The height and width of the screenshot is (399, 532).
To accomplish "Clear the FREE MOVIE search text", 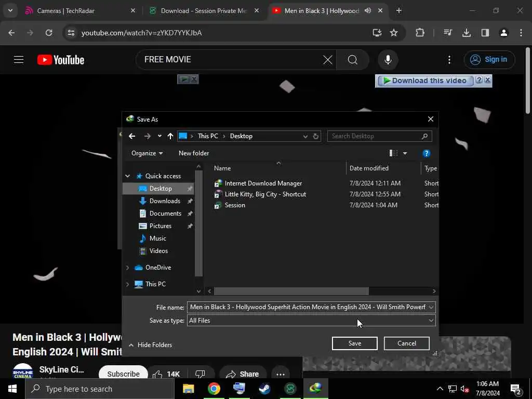I will tap(327, 60).
